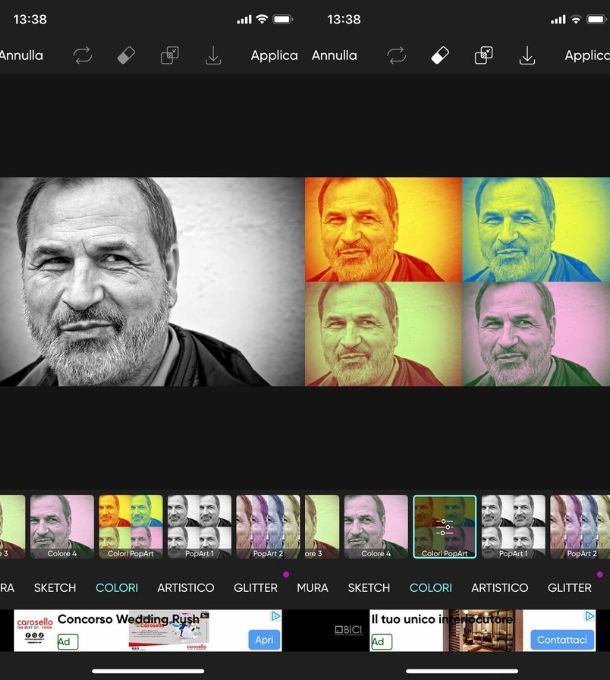Tap Applica in the right screen
Viewport: 610px width, 680px height.
point(587,56)
